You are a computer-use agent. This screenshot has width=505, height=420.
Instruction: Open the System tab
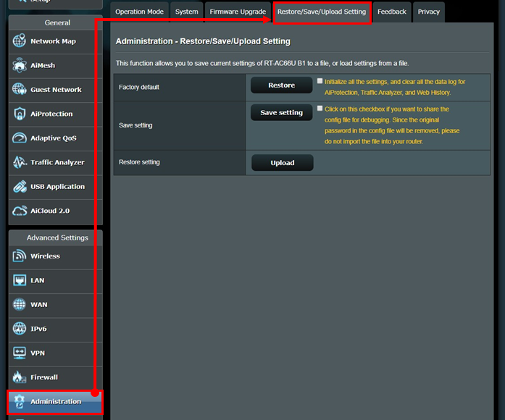click(187, 12)
